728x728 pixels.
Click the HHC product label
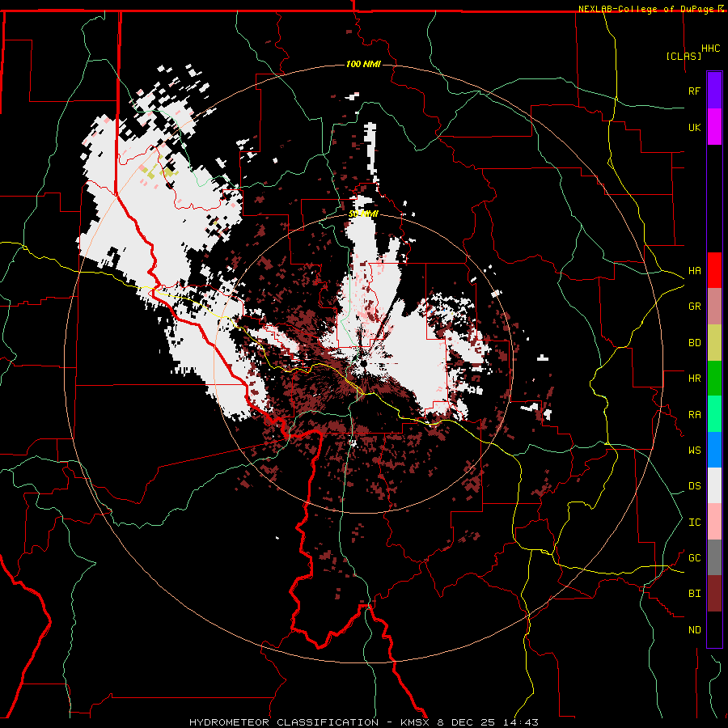click(710, 49)
